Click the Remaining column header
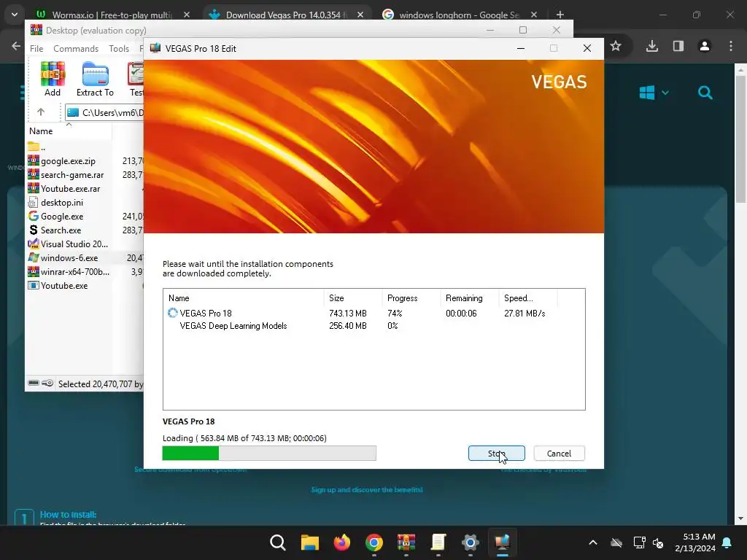This screenshot has height=560, width=747. pos(469,298)
